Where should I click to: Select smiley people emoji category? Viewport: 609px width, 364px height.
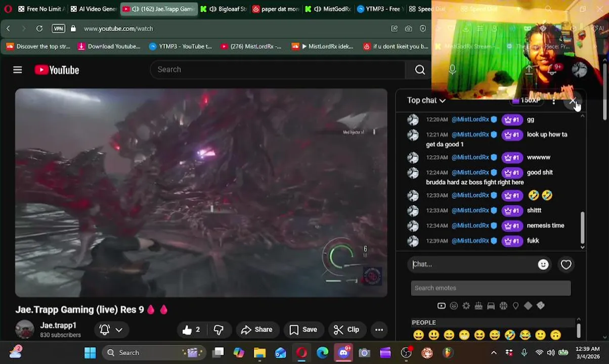click(454, 306)
